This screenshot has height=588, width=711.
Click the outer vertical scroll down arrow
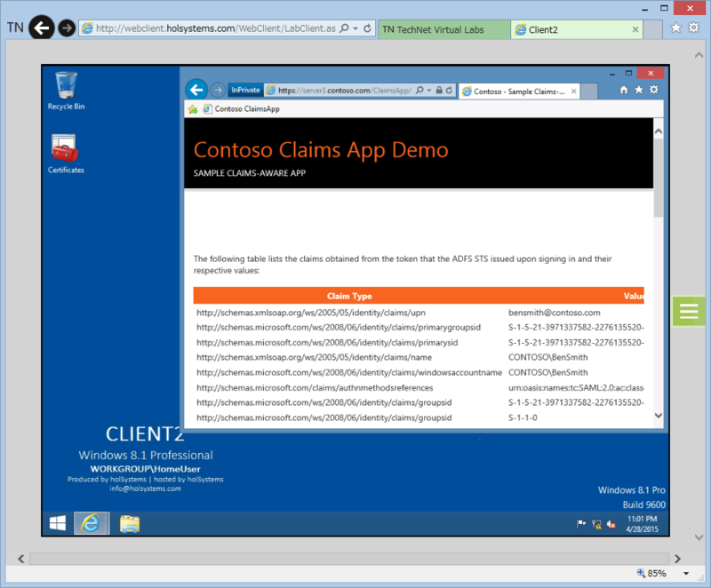coord(699,537)
